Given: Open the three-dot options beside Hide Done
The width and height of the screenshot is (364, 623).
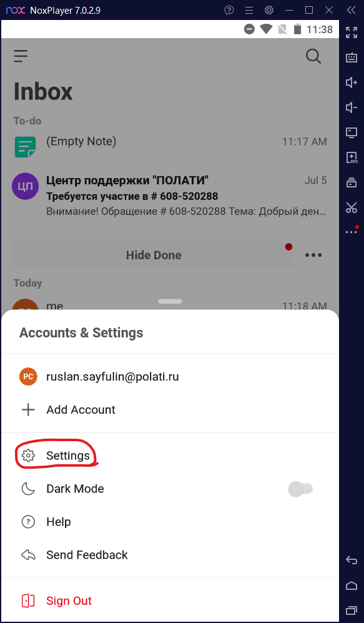Looking at the screenshot, I should point(313,255).
